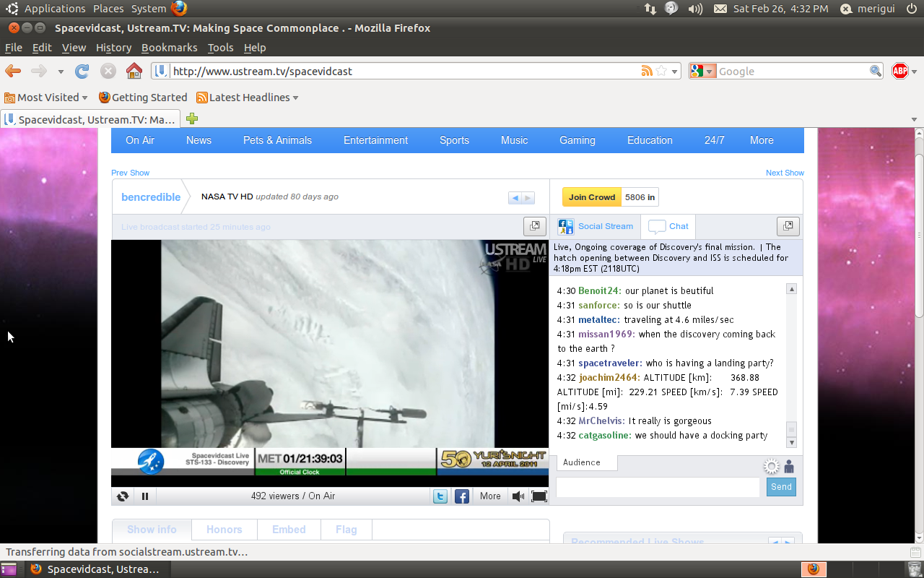Click the chat scrollbar up arrow

click(791, 289)
